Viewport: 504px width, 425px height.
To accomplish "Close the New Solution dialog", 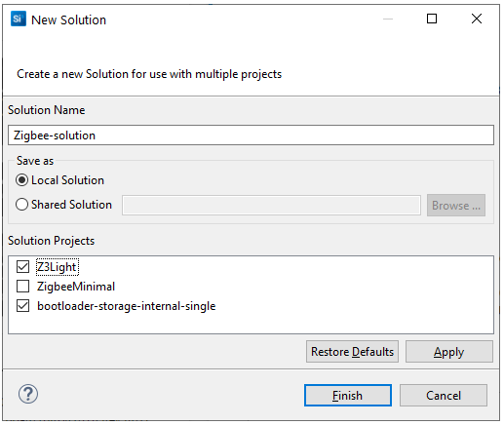I will [x=477, y=19].
